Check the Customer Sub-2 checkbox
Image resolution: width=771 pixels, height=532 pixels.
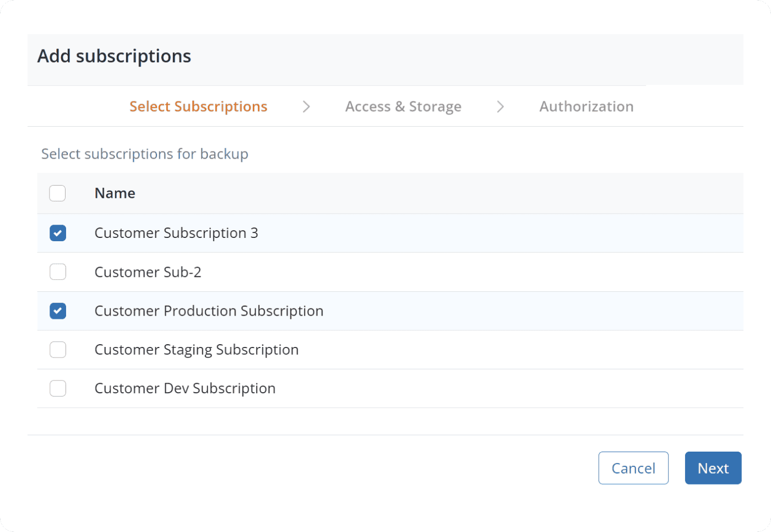point(58,272)
